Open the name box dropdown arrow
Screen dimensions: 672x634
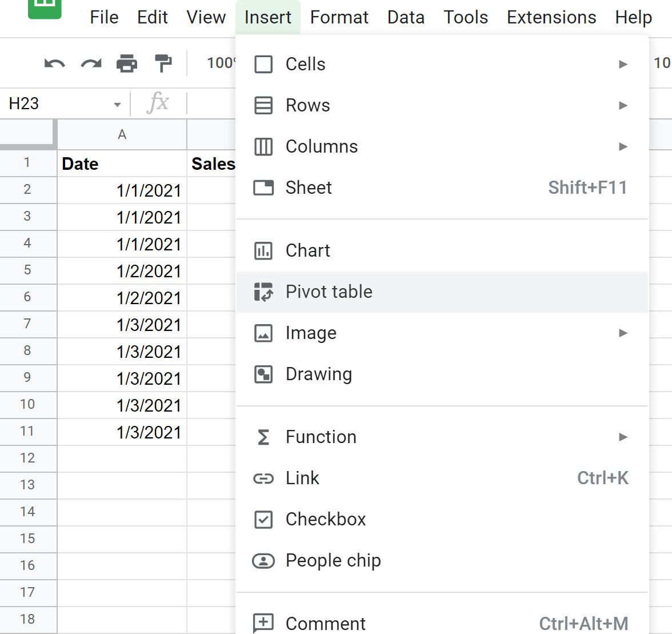point(117,105)
